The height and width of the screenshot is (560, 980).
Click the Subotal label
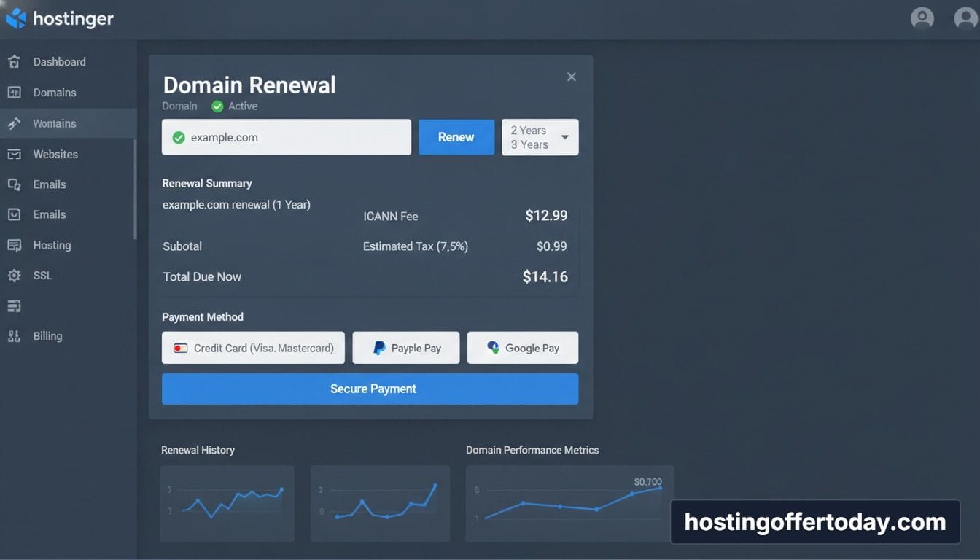[x=182, y=246]
